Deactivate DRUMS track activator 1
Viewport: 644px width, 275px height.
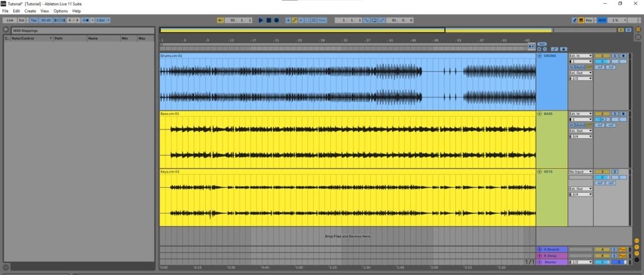coord(602,56)
